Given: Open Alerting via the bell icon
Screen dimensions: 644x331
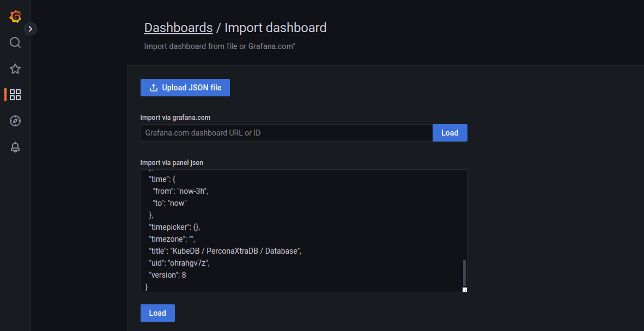Looking at the screenshot, I should coord(15,147).
